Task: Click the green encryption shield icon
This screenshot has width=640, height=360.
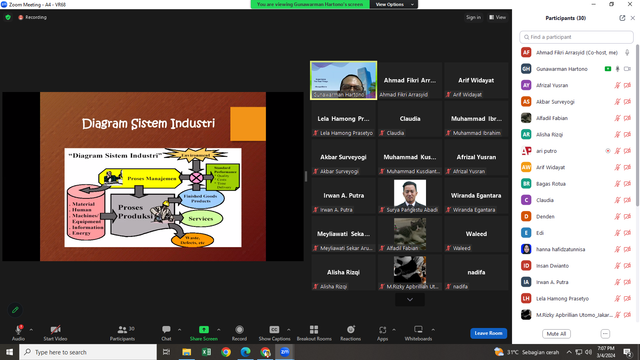Action: click(x=8, y=17)
